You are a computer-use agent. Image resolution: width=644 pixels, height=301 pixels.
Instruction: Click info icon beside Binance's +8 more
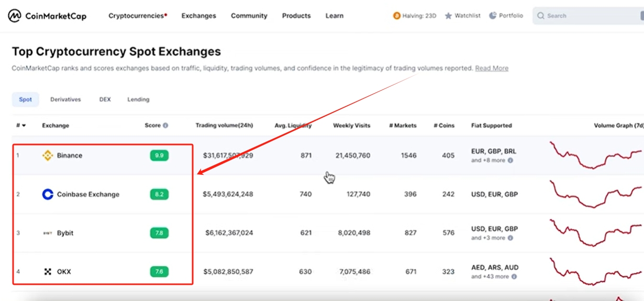[510, 160]
